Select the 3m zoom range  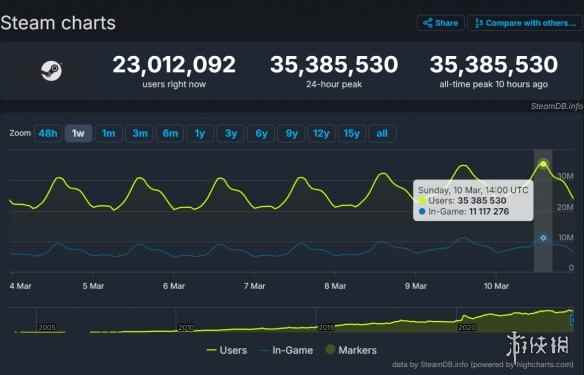[x=140, y=133]
